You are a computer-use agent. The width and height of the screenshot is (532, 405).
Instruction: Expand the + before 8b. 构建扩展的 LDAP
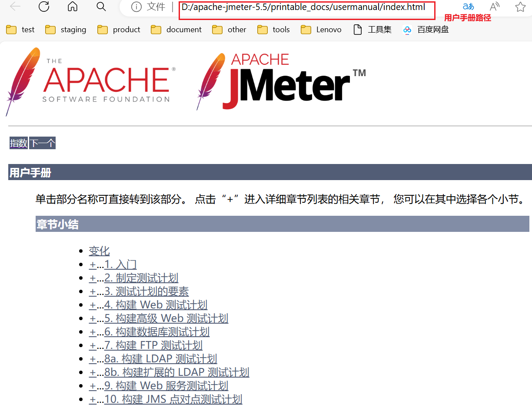pyautogui.click(x=93, y=372)
